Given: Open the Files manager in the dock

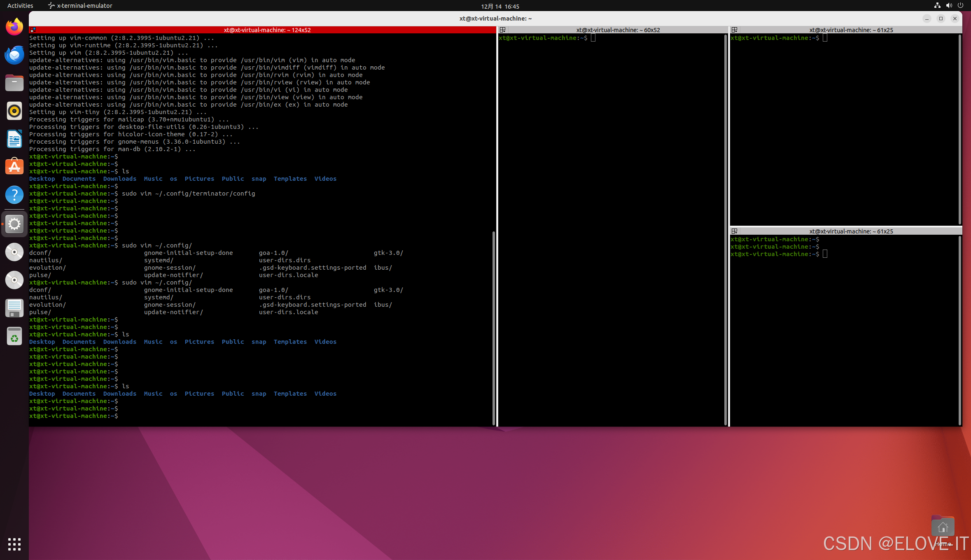Looking at the screenshot, I should 14,83.
